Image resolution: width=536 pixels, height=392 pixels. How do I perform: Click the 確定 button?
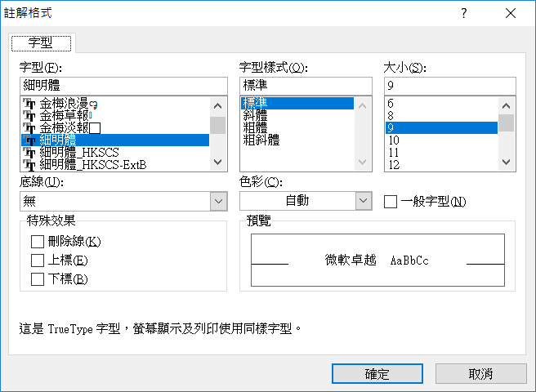click(x=377, y=373)
